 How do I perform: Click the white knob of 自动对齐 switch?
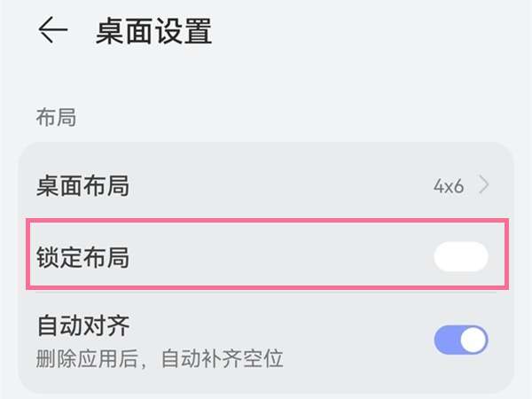click(473, 340)
